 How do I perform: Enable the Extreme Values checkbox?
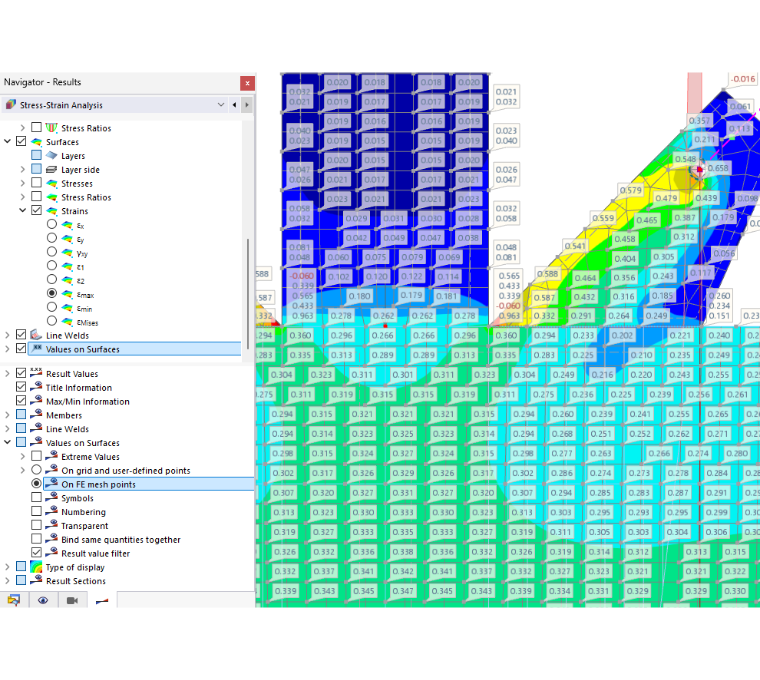36,456
